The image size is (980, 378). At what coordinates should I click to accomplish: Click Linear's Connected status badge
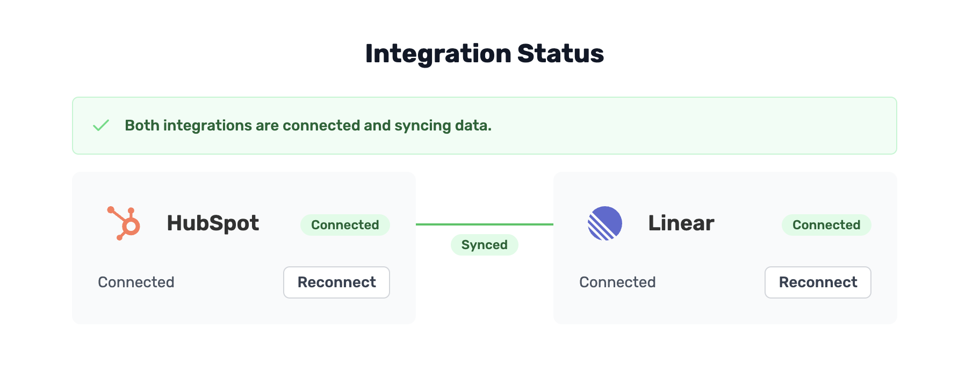(x=826, y=225)
